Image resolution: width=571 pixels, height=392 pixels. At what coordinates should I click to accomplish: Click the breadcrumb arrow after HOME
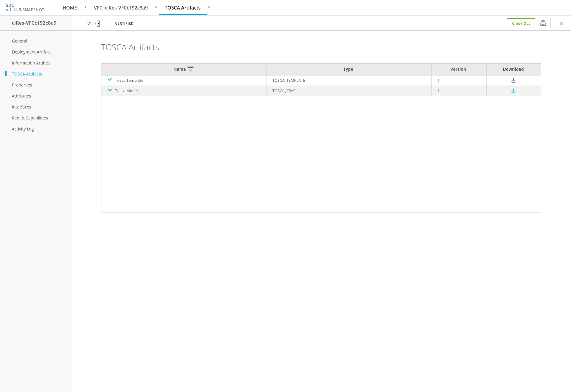pyautogui.click(x=85, y=7)
